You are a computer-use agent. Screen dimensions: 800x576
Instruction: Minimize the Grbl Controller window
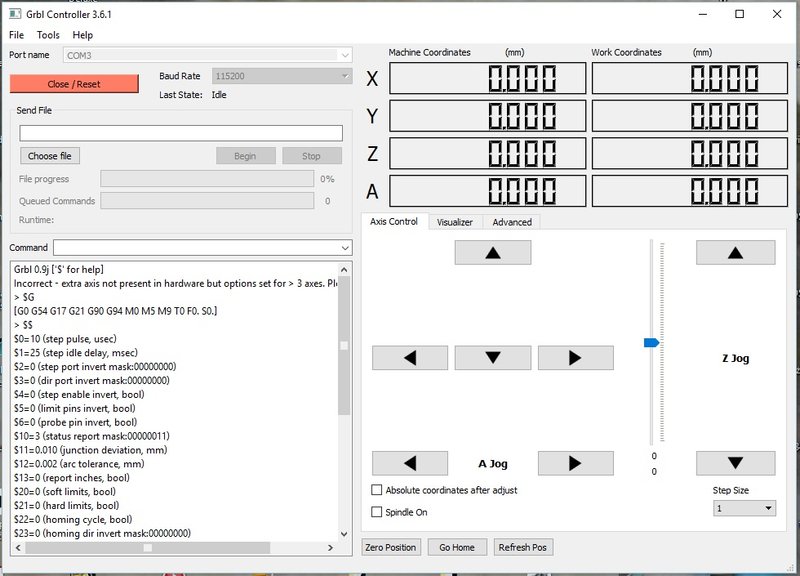[703, 14]
